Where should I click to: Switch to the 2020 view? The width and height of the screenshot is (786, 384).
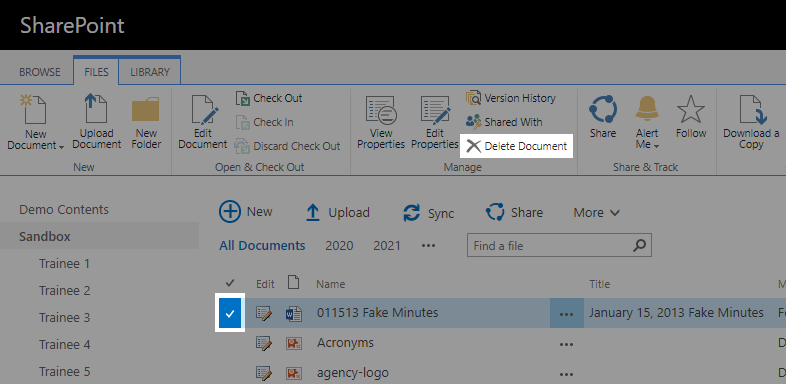pos(339,246)
